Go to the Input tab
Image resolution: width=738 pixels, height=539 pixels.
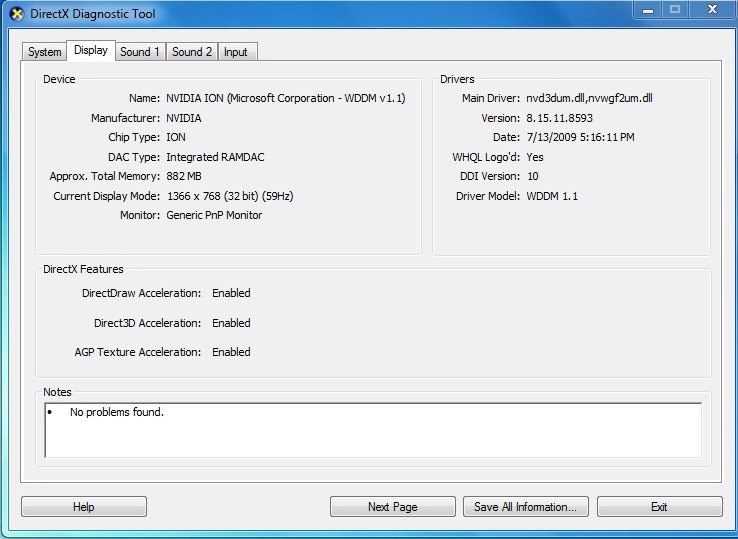tap(236, 52)
